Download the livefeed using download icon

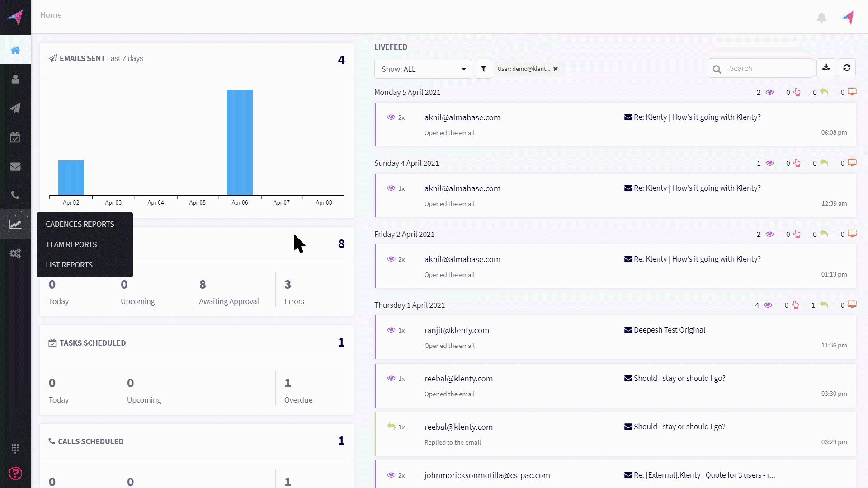click(x=826, y=68)
